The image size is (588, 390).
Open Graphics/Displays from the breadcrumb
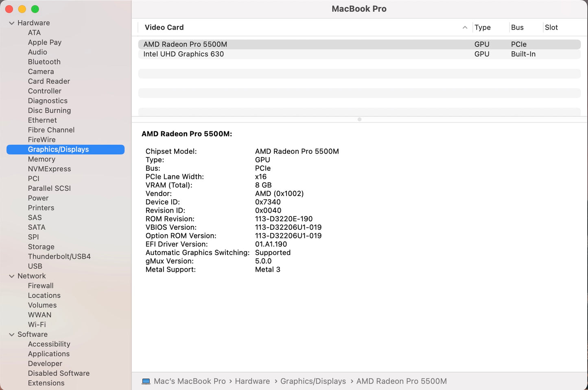[x=313, y=381]
